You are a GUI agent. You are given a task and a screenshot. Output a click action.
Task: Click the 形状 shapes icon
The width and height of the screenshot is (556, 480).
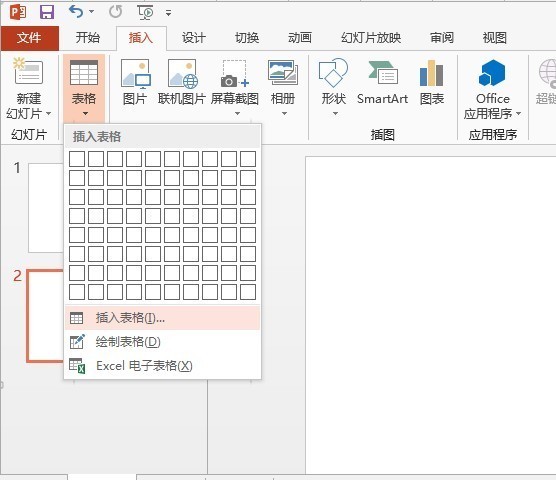pyautogui.click(x=333, y=73)
